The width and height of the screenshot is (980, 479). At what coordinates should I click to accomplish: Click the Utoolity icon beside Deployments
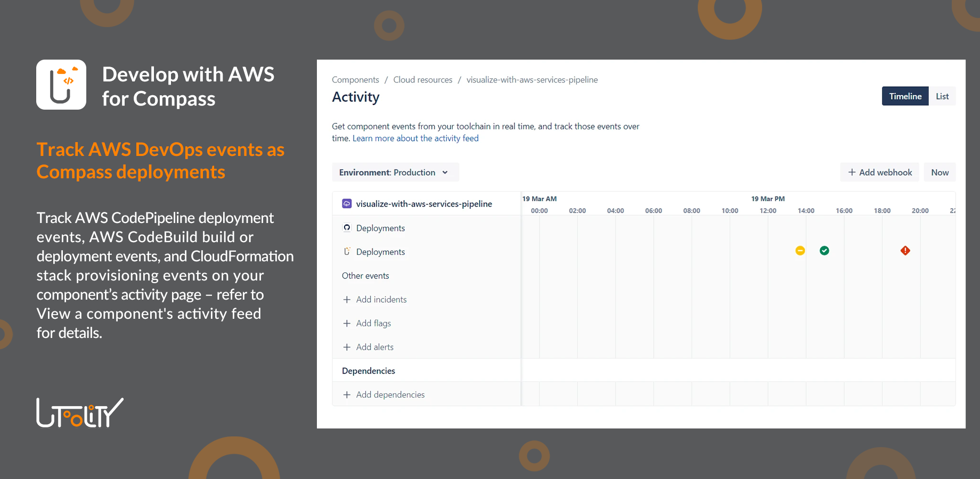click(x=347, y=252)
